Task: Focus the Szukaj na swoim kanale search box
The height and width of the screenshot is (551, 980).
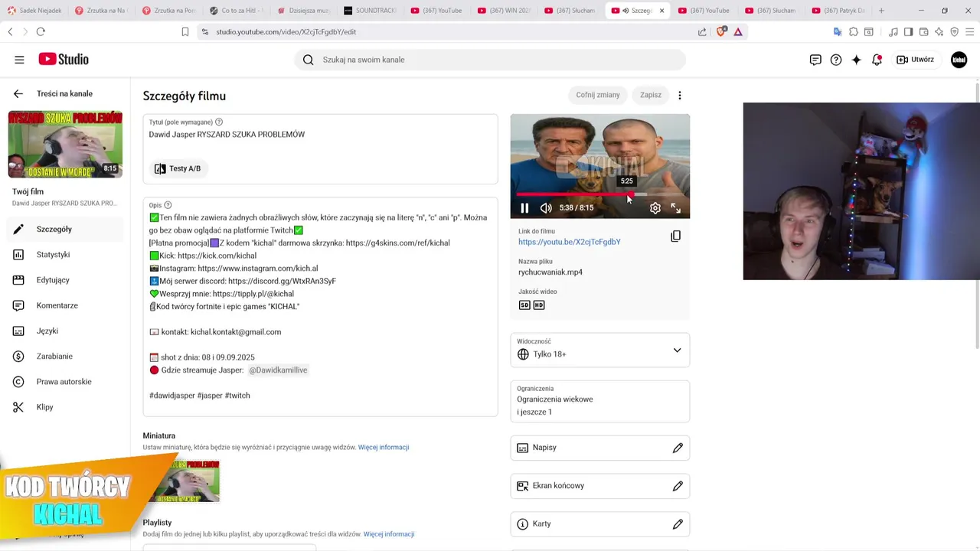Action: click(490, 60)
